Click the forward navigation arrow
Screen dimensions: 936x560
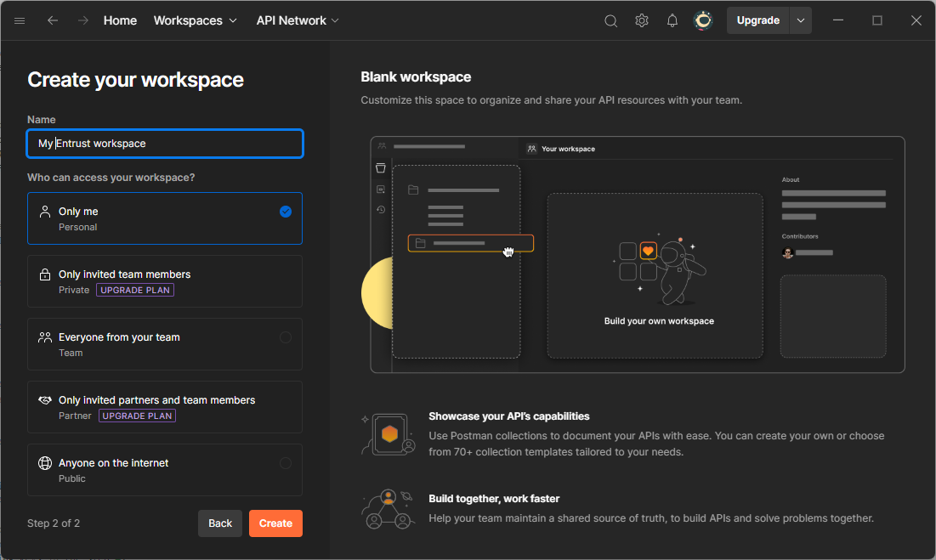(82, 20)
